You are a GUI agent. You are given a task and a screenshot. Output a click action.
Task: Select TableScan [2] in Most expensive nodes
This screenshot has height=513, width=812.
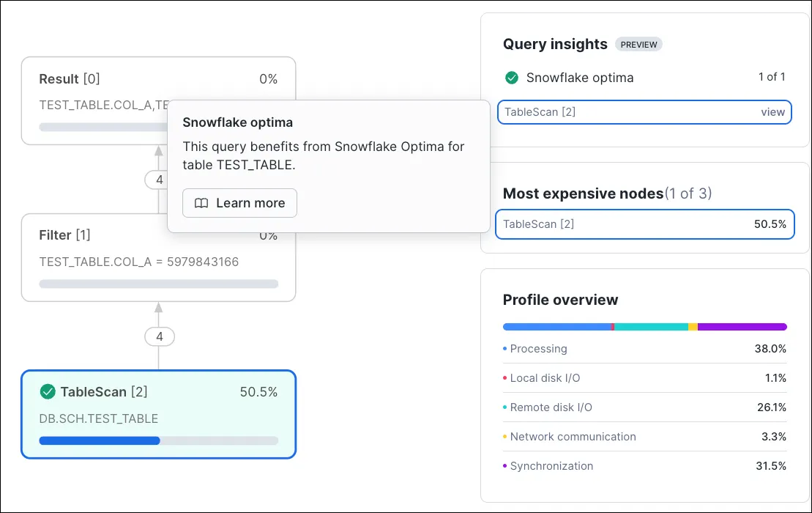click(644, 224)
